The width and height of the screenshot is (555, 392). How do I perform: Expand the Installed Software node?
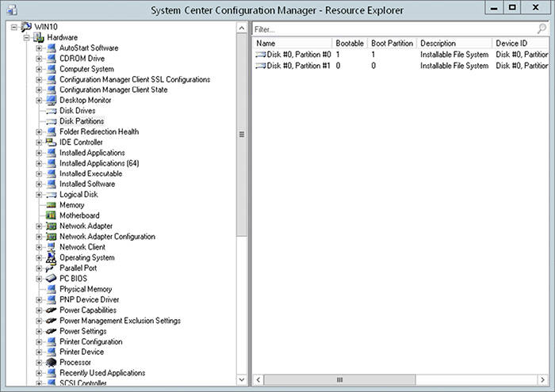39,185
